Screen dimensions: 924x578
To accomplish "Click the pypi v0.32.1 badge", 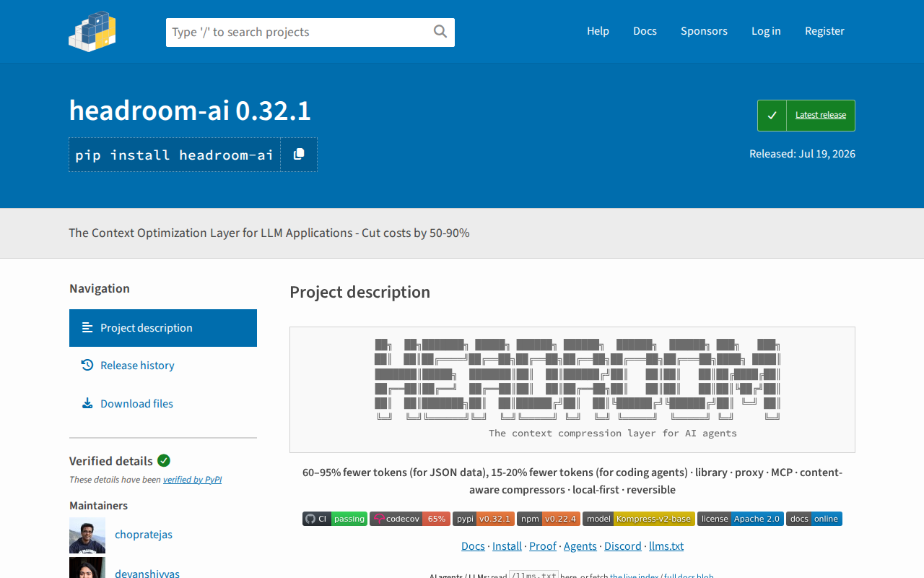I will pyautogui.click(x=484, y=519).
